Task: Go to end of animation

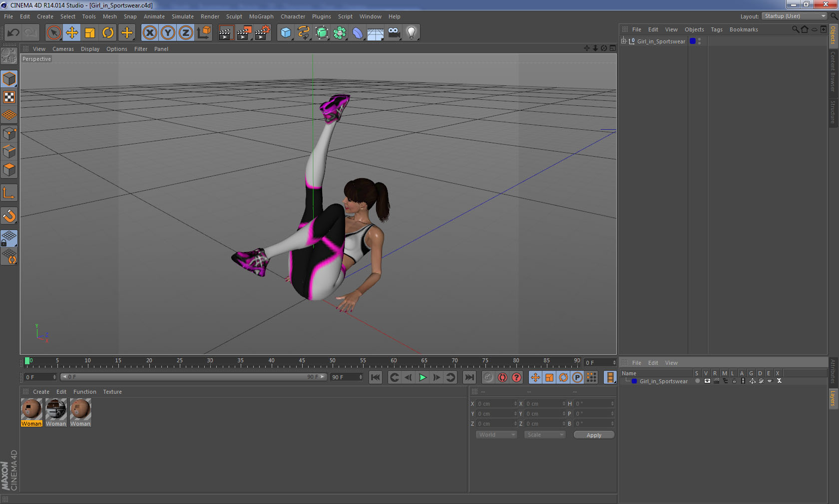Action: (469, 377)
